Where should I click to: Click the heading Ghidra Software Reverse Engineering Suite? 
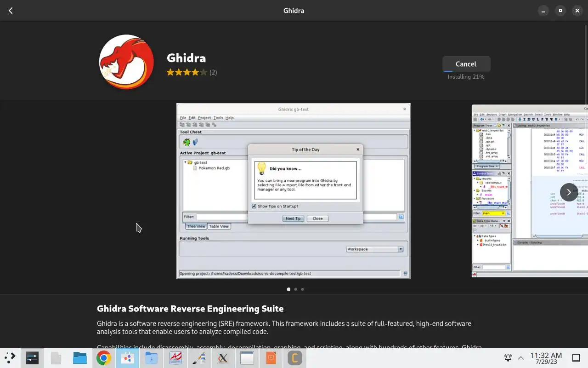(190, 309)
